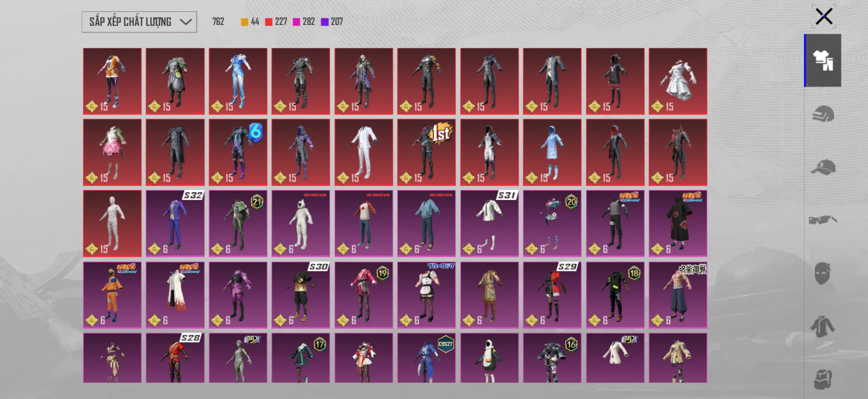The height and width of the screenshot is (399, 868).
Task: Open the sunglasses category
Action: tap(823, 220)
